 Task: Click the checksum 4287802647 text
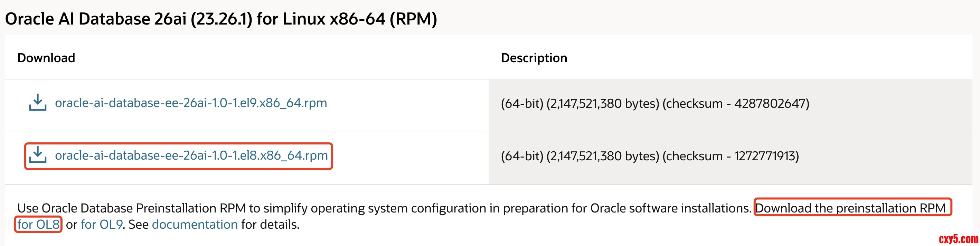coord(771,103)
